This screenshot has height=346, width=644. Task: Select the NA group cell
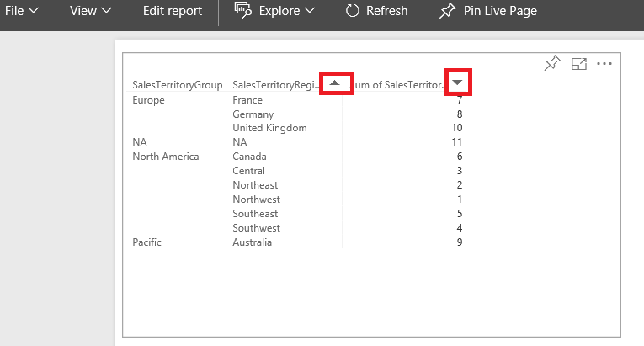[x=140, y=142]
